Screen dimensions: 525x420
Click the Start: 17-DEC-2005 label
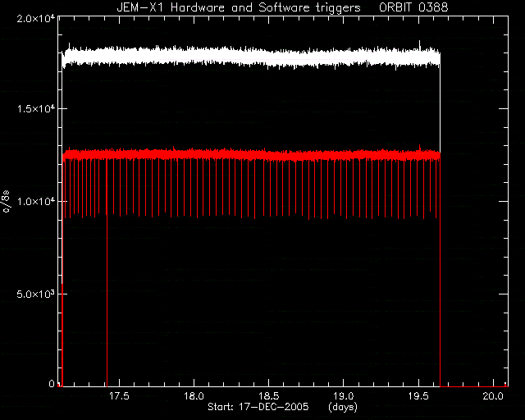point(258,407)
